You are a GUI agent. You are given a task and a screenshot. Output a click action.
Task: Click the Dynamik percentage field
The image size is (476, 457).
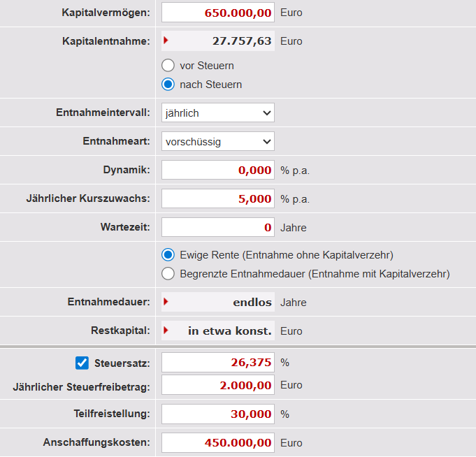[217, 170]
